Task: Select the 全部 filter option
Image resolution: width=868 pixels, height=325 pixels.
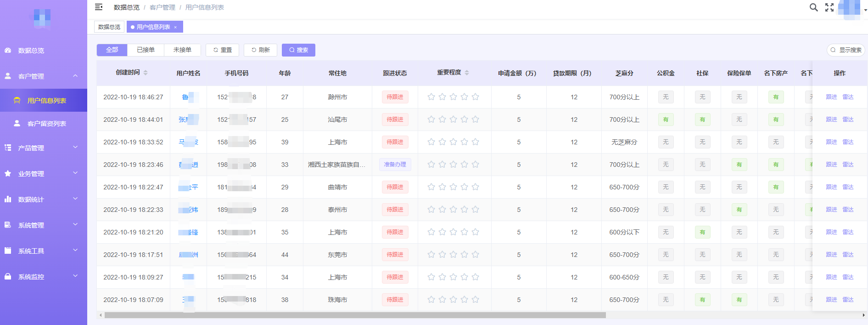Action: 112,50
